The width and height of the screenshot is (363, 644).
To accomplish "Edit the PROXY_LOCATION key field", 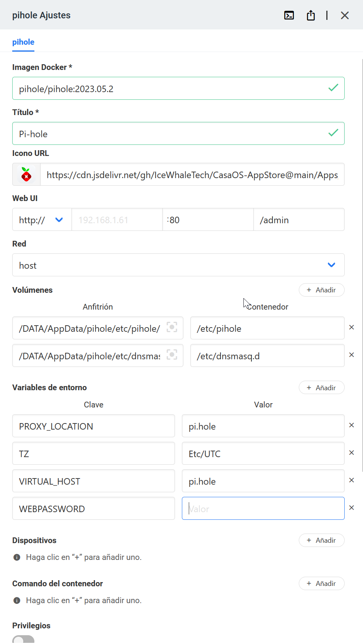I will (x=94, y=426).
